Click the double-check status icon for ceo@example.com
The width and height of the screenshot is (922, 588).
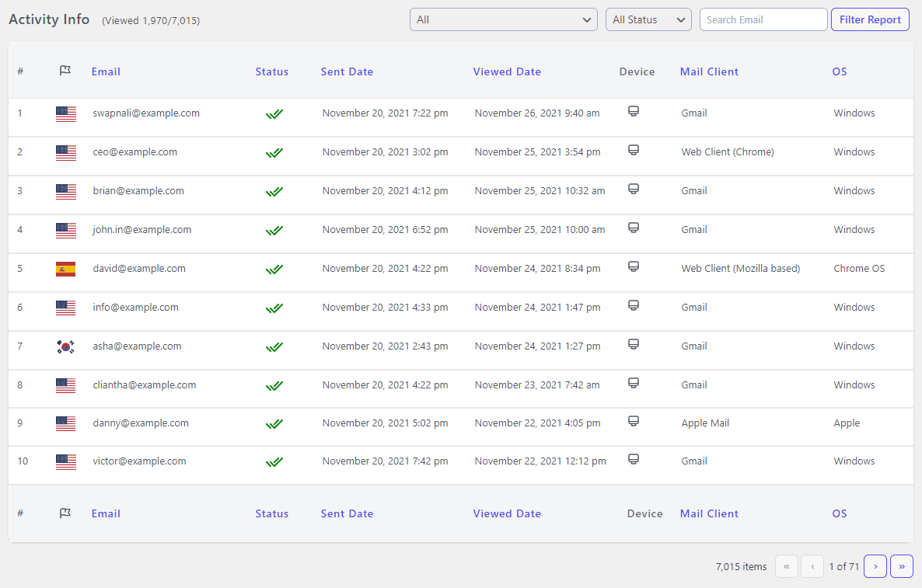click(x=274, y=153)
